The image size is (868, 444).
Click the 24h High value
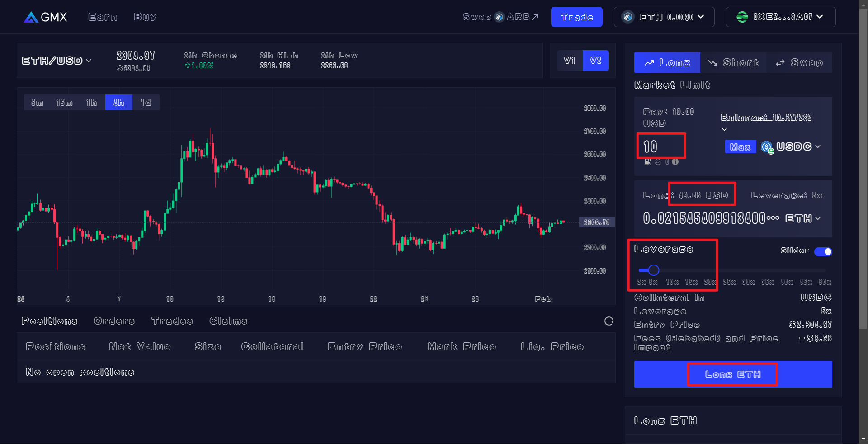pyautogui.click(x=275, y=66)
